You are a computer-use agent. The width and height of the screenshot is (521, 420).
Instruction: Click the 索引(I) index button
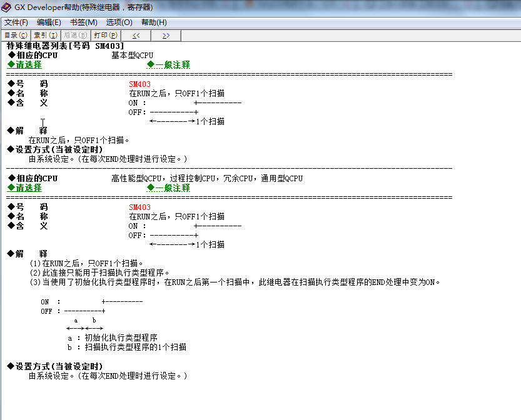click(46, 36)
